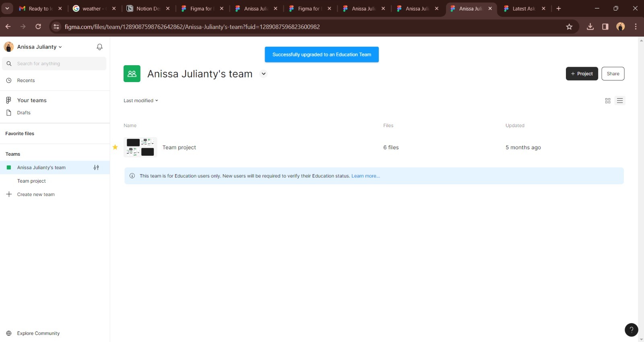
Task: Click the Favorite files heading
Action: [20, 134]
